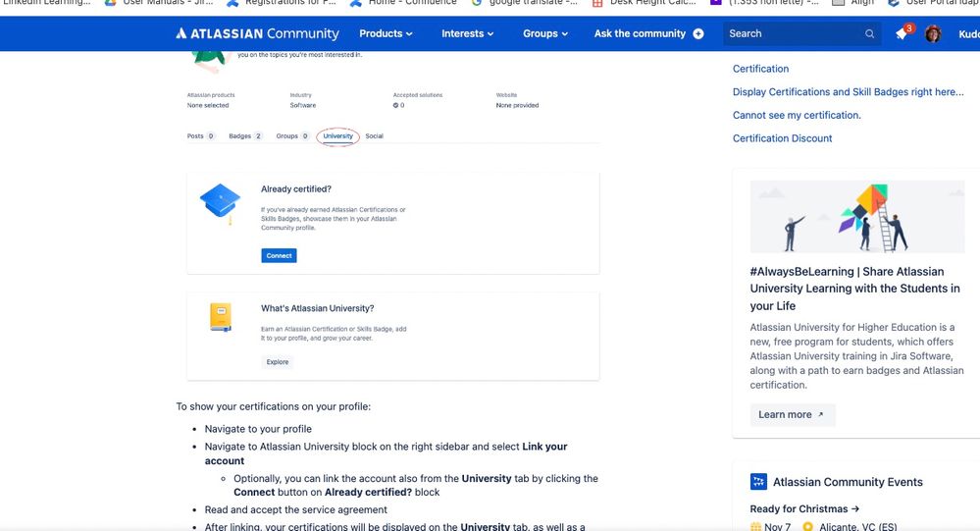Screen dimensions: 980x531
Task: Select the University tab
Action: (337, 135)
